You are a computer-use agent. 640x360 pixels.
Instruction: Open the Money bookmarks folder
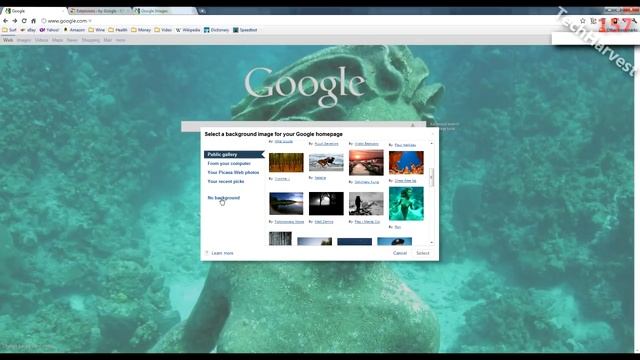tap(141, 30)
